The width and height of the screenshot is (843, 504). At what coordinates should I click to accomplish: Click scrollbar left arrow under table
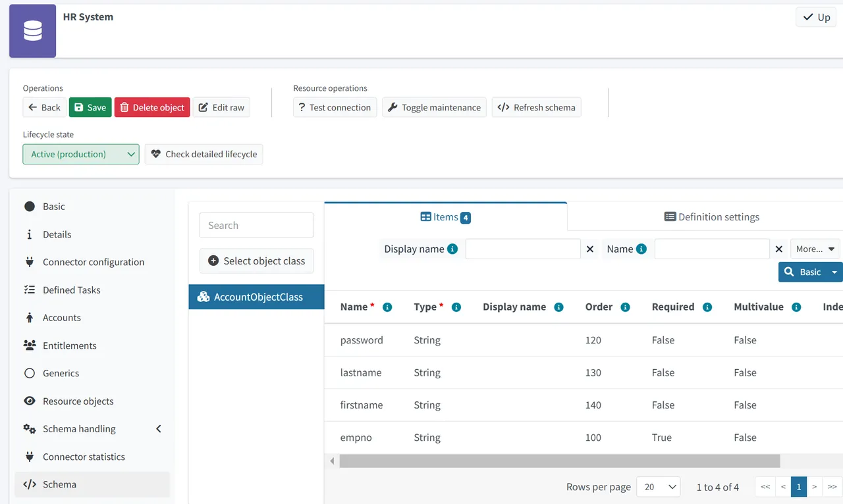332,461
